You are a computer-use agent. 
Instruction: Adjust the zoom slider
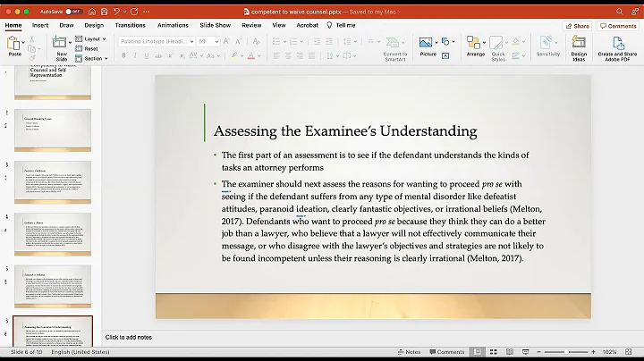(x=566, y=352)
